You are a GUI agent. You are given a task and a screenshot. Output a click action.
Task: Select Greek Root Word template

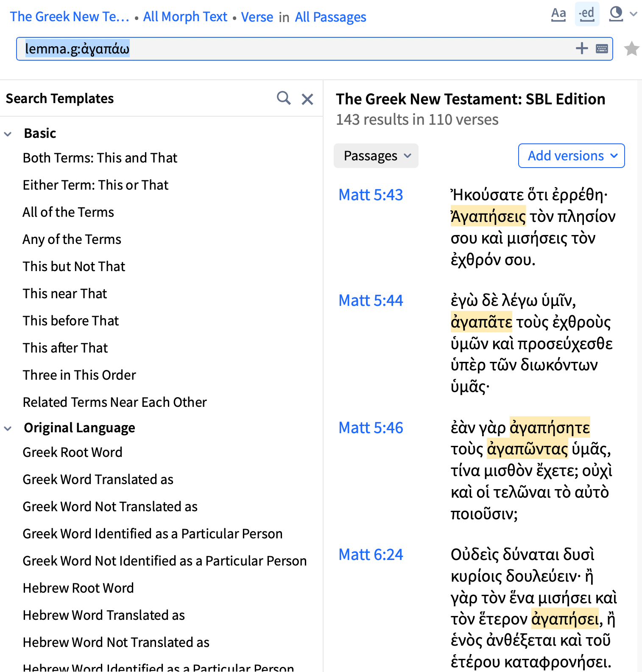pyautogui.click(x=73, y=452)
